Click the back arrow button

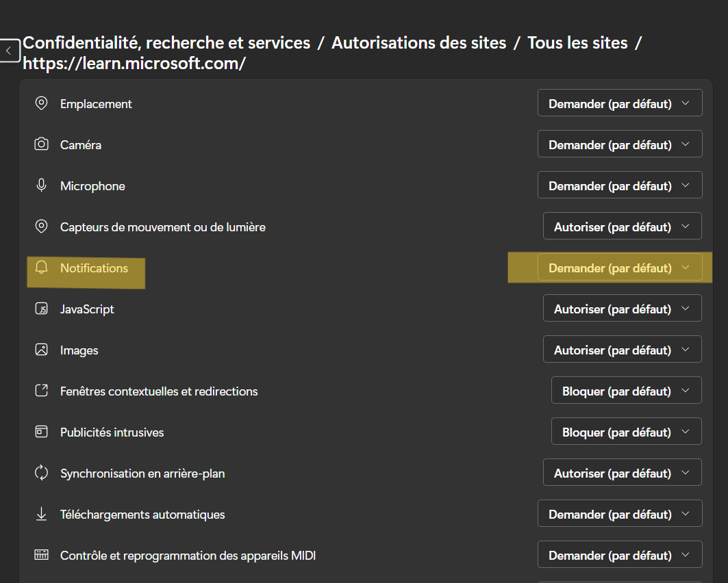coord(10,51)
